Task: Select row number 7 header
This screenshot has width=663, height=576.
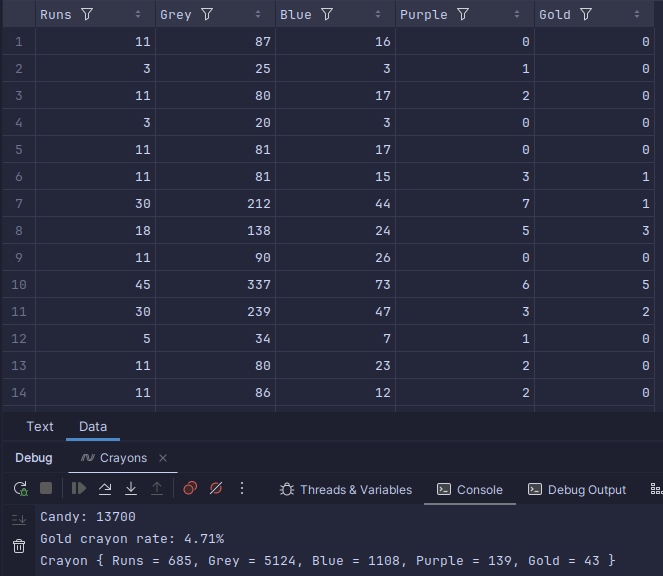Action: 19,204
